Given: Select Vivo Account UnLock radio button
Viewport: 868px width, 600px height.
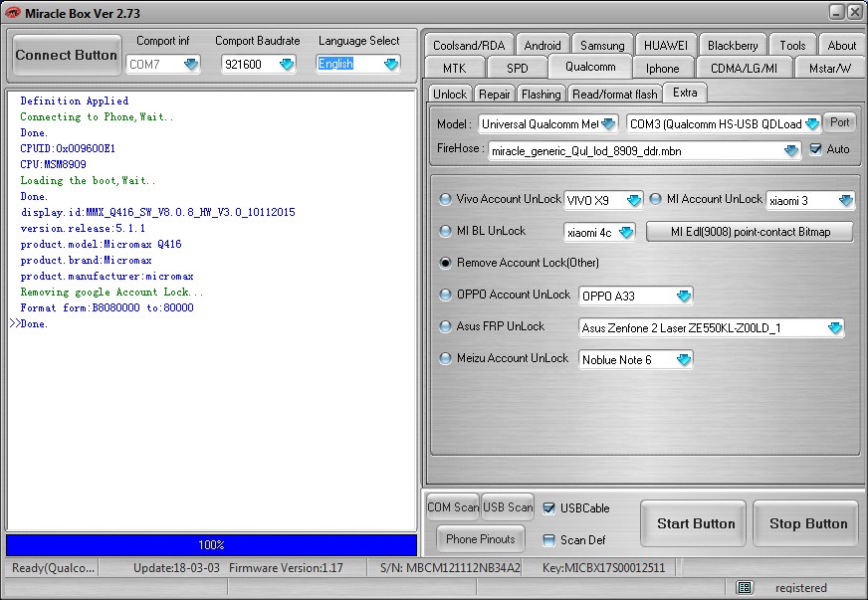Looking at the screenshot, I should pyautogui.click(x=445, y=199).
